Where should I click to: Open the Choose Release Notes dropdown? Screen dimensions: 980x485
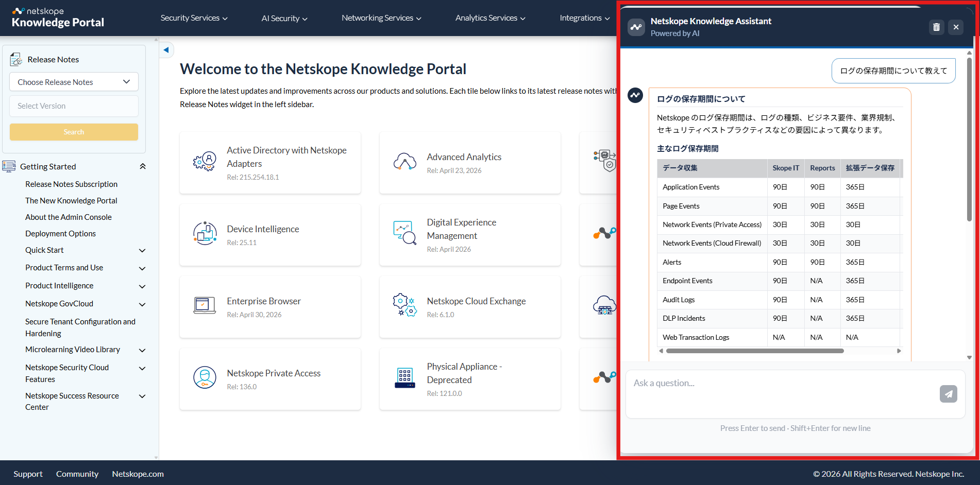(x=74, y=82)
